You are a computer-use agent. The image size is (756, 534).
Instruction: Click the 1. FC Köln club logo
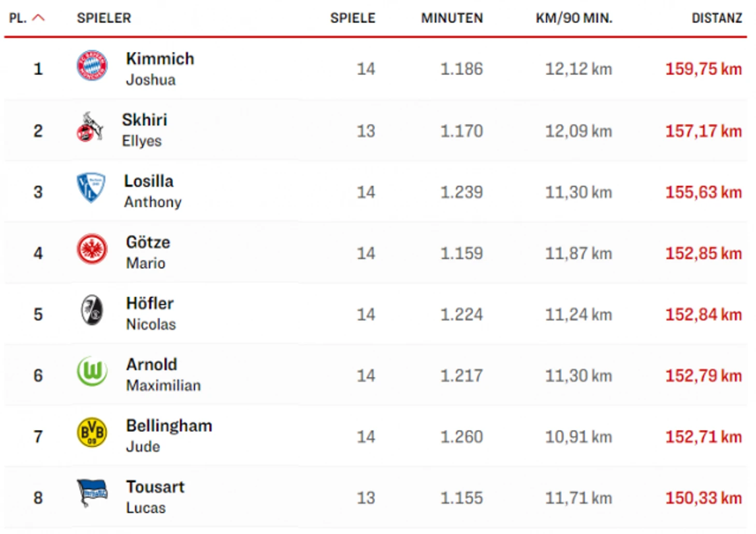coord(90,127)
